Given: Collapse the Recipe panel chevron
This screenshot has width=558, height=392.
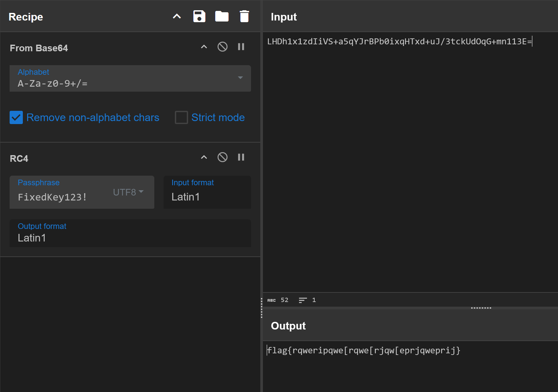Looking at the screenshot, I should click(177, 16).
